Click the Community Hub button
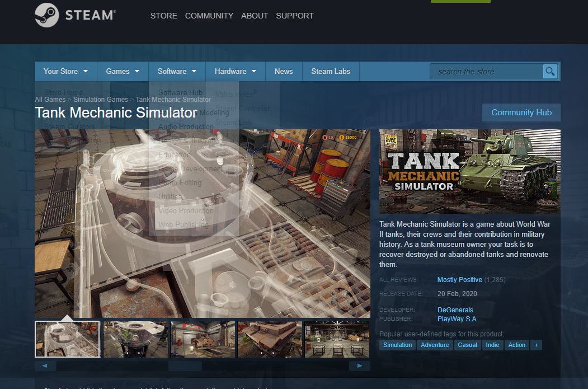The height and width of the screenshot is (389, 588). coord(521,113)
